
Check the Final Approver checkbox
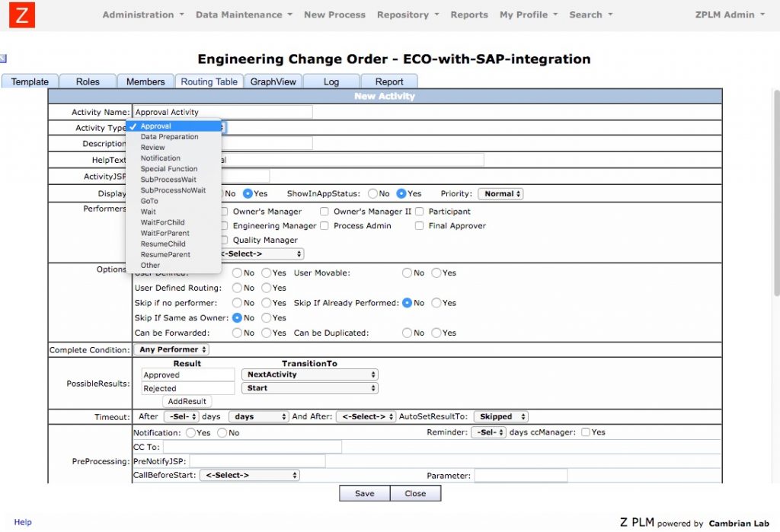(x=419, y=226)
